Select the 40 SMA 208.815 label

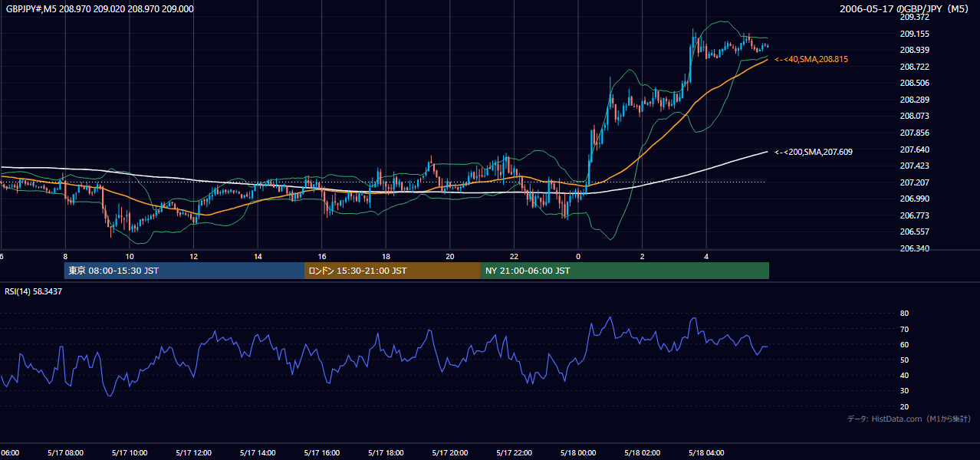(x=811, y=59)
